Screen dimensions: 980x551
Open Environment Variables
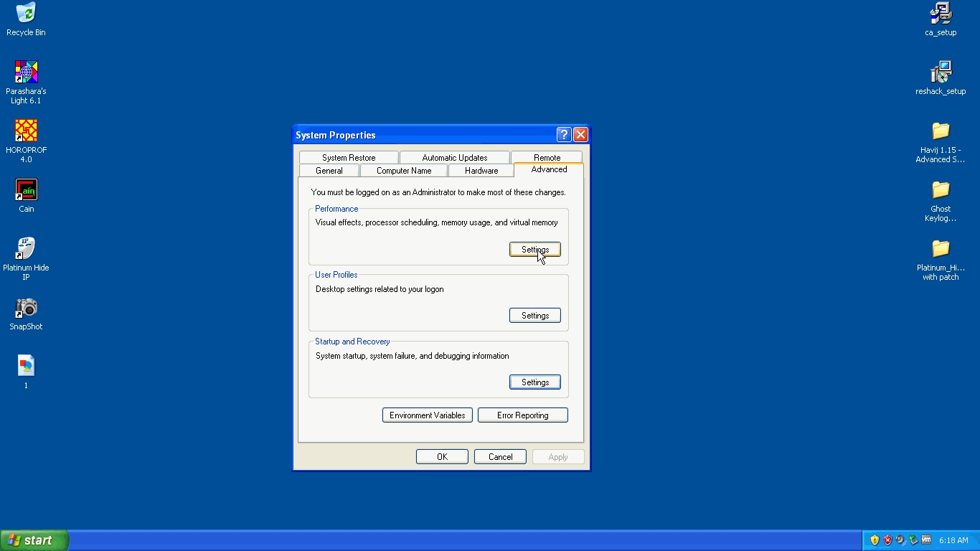[427, 415]
